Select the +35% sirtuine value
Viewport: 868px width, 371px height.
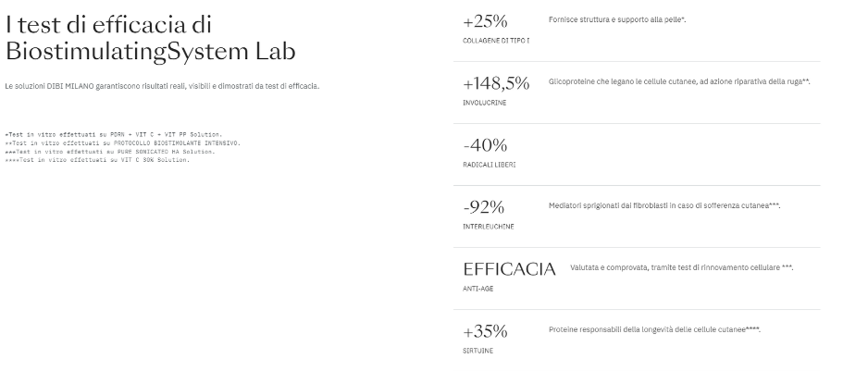pos(485,332)
